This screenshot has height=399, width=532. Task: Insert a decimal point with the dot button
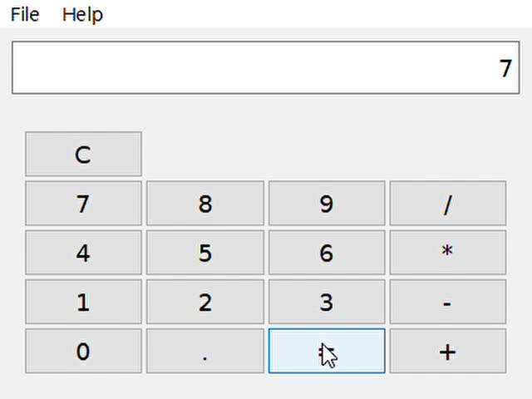point(205,351)
